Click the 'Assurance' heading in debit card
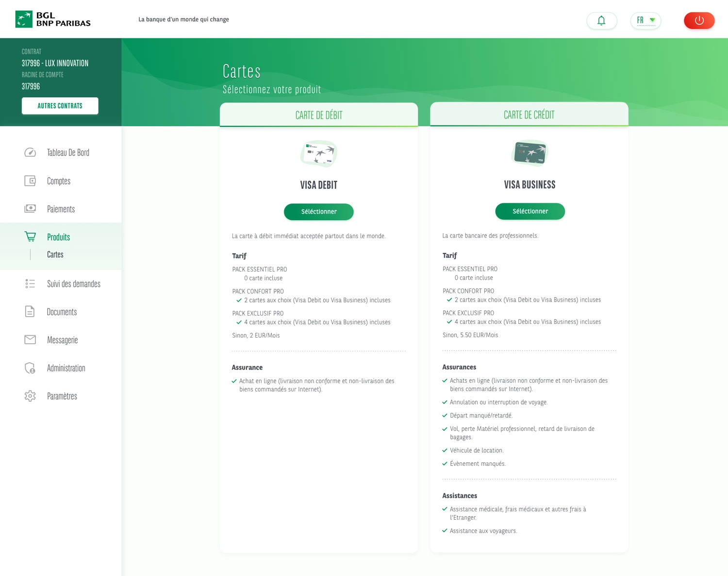 (x=247, y=368)
